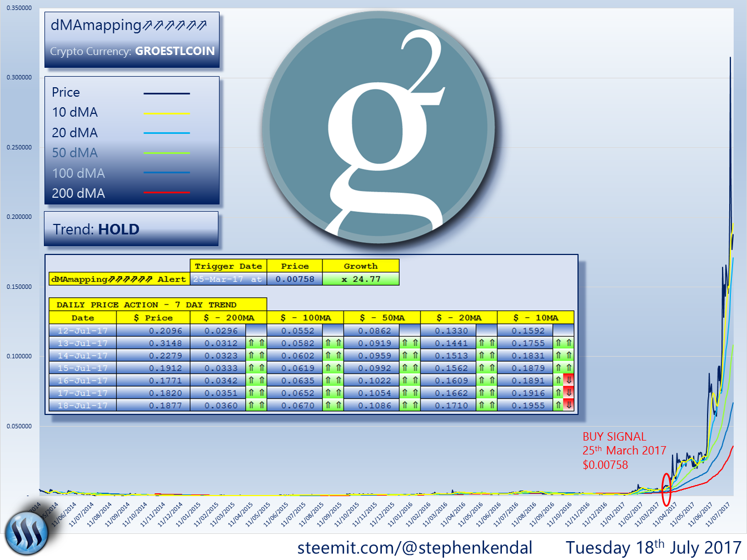This screenshot has height=560, width=747.
Task: Click the Date column header
Action: [x=83, y=318]
